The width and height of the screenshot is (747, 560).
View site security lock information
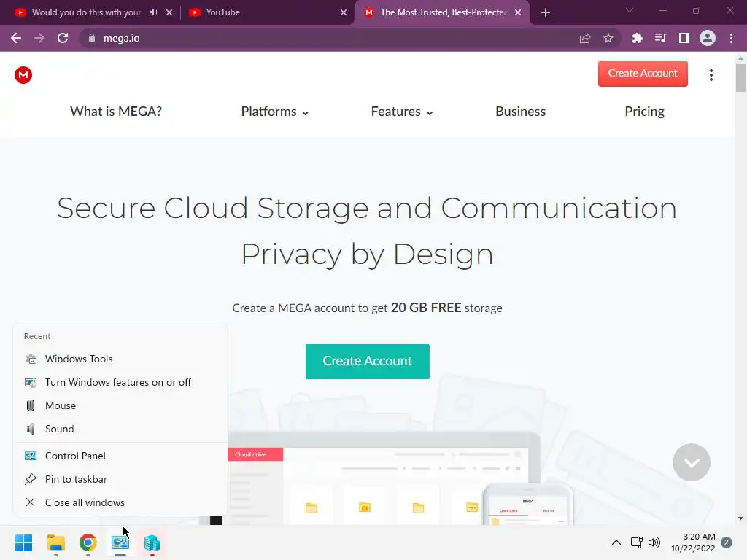[x=92, y=38]
